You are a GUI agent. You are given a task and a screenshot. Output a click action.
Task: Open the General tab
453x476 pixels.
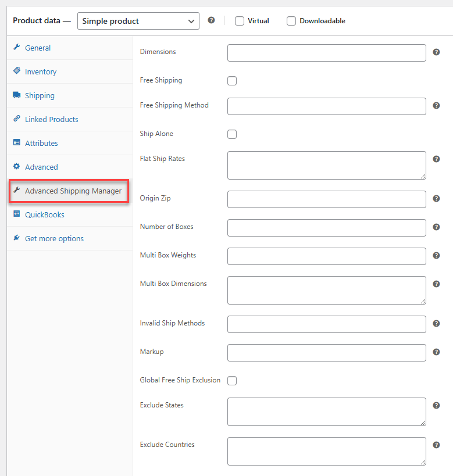[x=70, y=48]
